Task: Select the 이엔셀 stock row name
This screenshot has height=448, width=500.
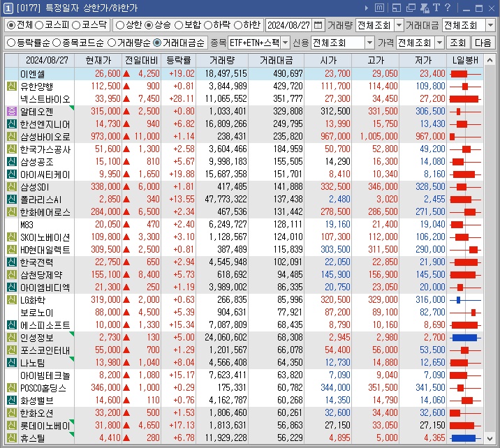Action: tap(33, 74)
